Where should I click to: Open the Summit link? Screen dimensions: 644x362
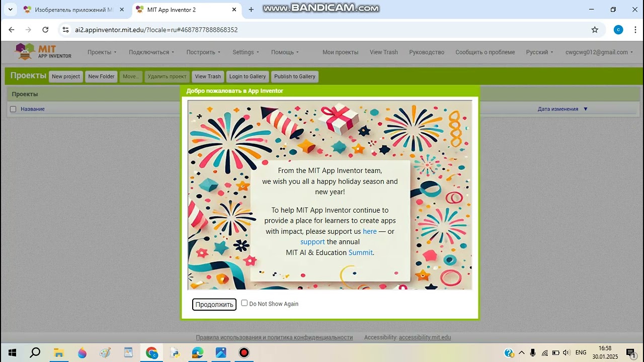pos(361,252)
